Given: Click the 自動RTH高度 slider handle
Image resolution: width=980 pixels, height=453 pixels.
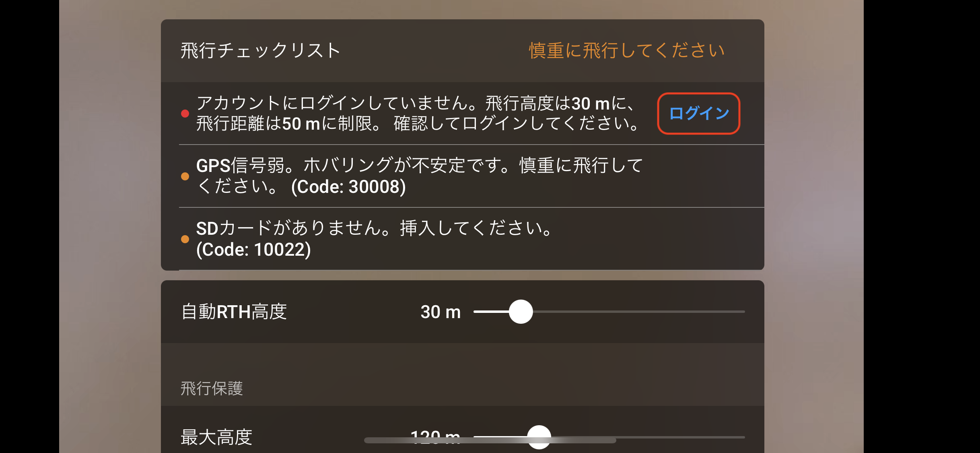Looking at the screenshot, I should click(x=521, y=312).
